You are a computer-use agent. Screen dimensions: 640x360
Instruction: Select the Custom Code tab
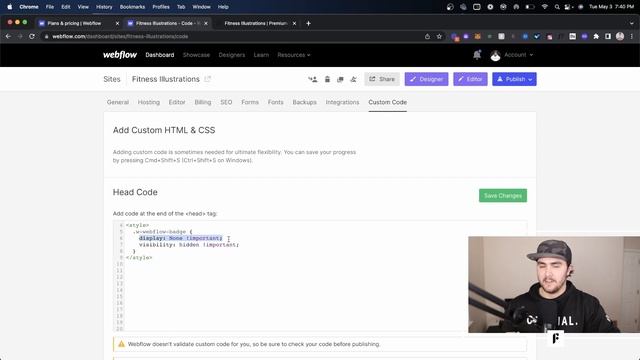387,102
